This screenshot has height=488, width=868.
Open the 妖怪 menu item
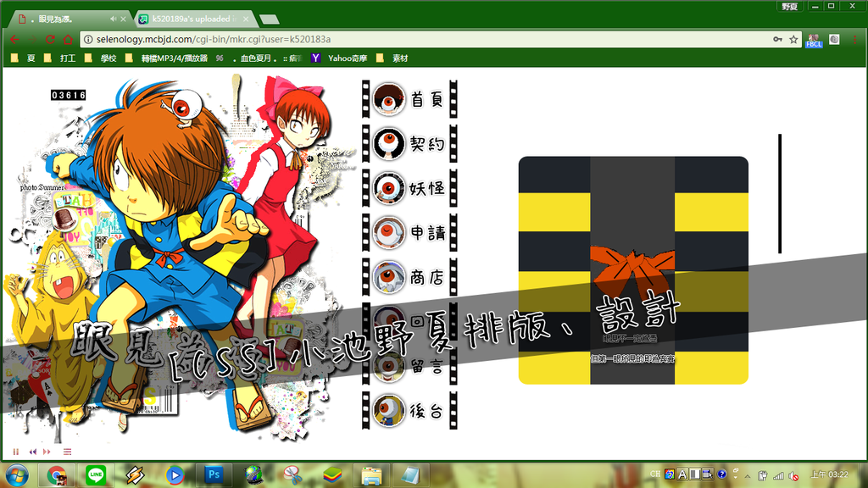409,188
